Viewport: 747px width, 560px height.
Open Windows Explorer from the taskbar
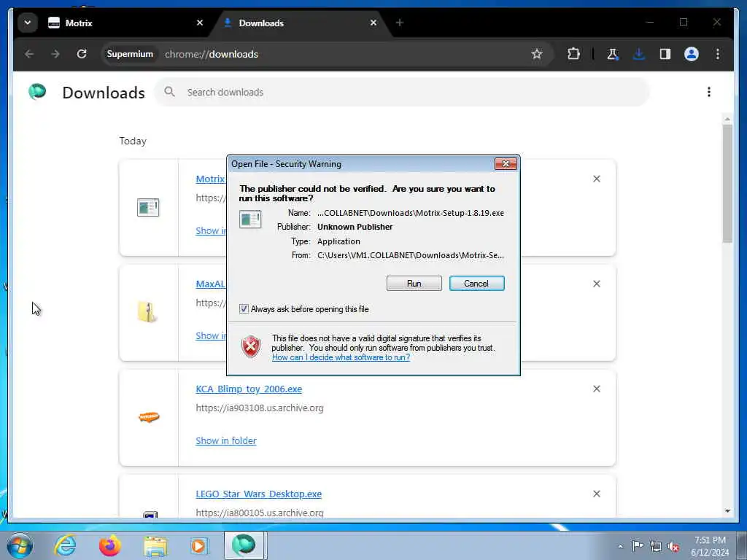pyautogui.click(x=156, y=547)
